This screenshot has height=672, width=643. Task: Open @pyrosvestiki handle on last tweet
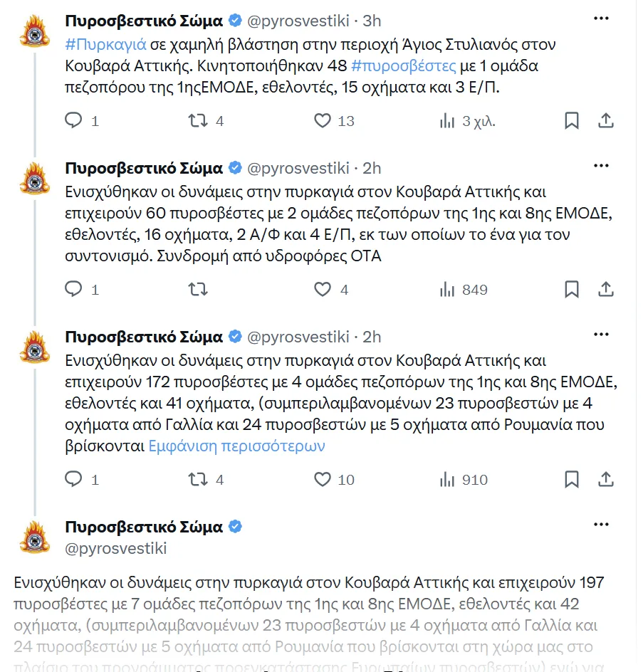tap(116, 549)
